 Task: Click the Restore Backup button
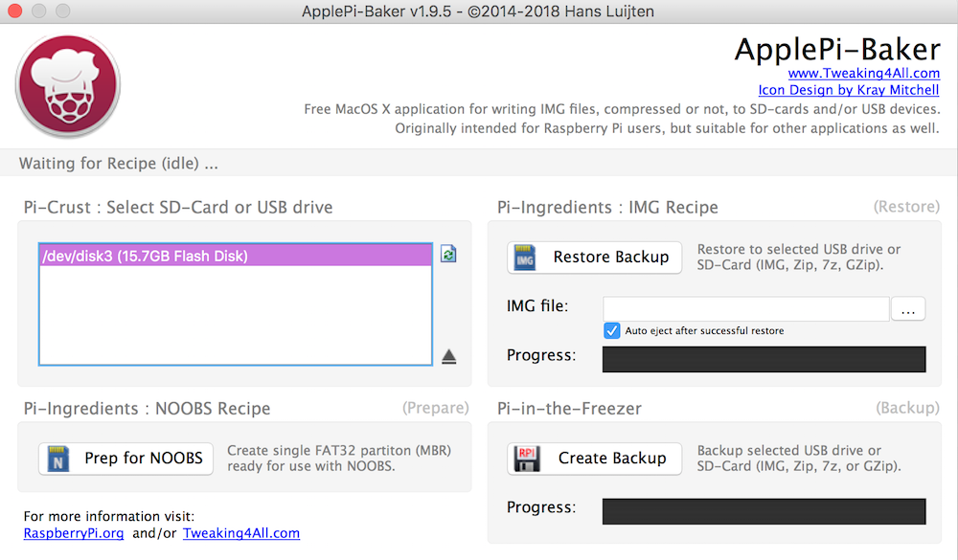(595, 258)
